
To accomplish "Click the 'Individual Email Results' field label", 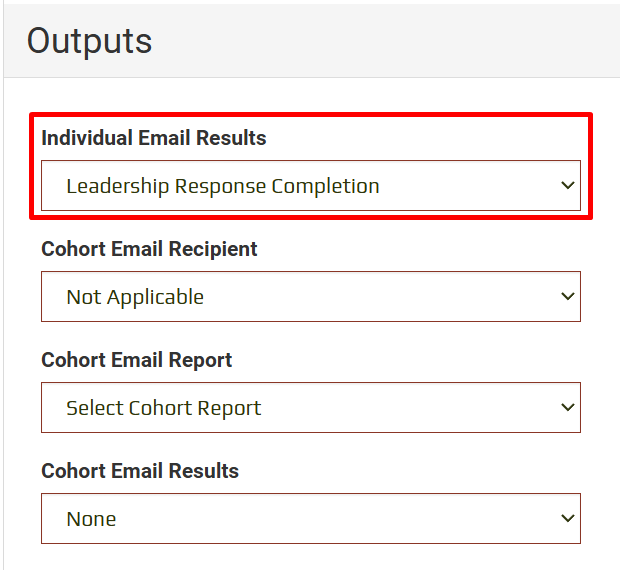I will (x=154, y=138).
